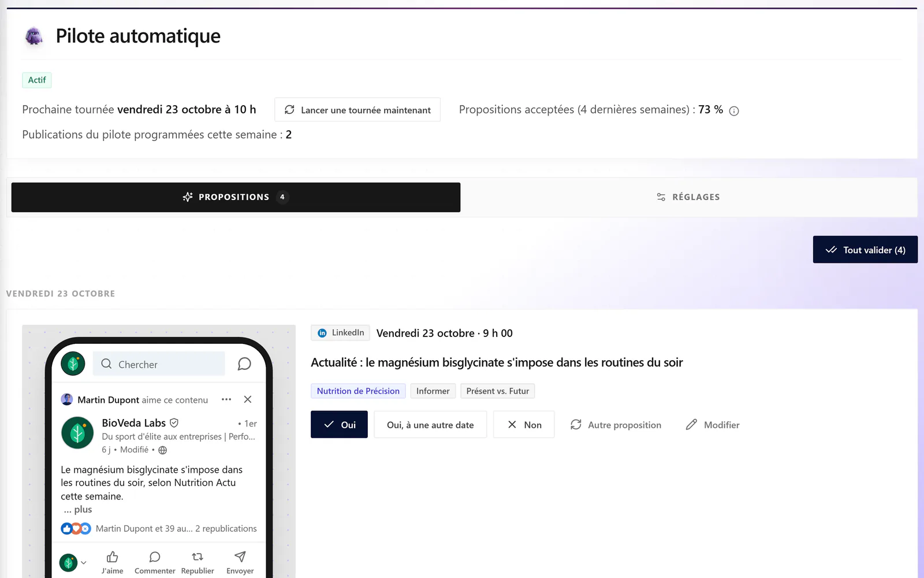The height and width of the screenshot is (578, 924).
Task: Open the messaging bubble icon in preview
Action: (x=244, y=364)
